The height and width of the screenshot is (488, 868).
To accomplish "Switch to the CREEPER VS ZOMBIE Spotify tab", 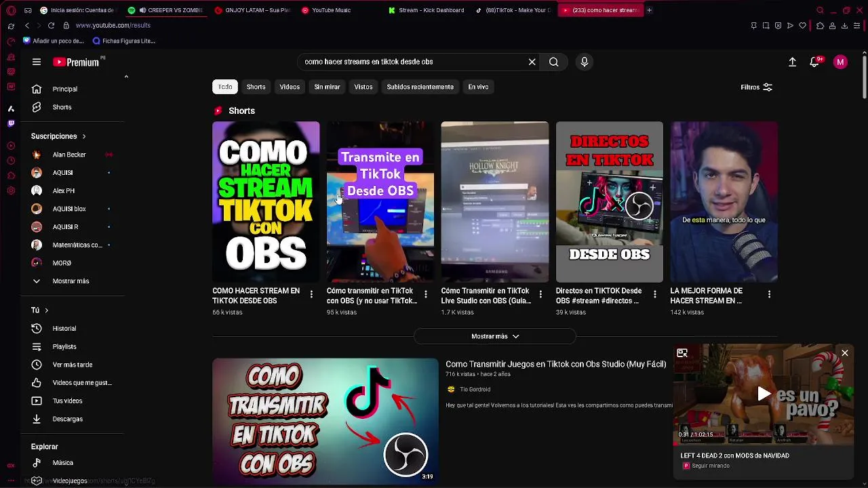I will 166,10.
